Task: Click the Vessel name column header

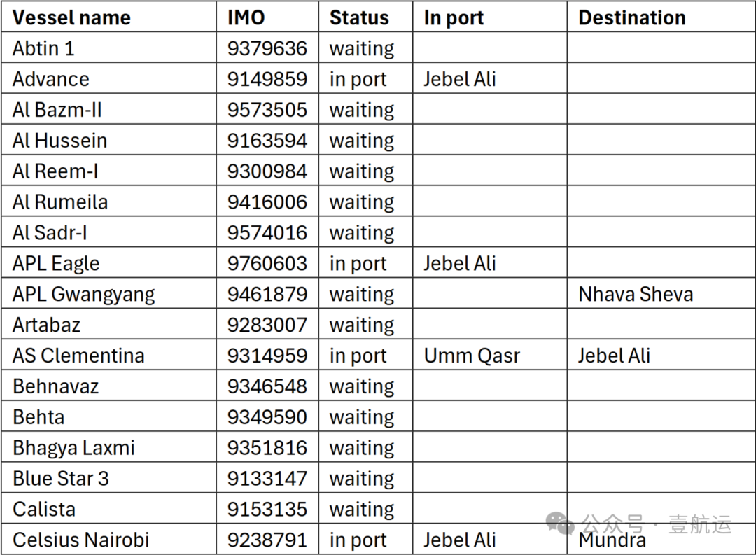Action: pos(71,17)
